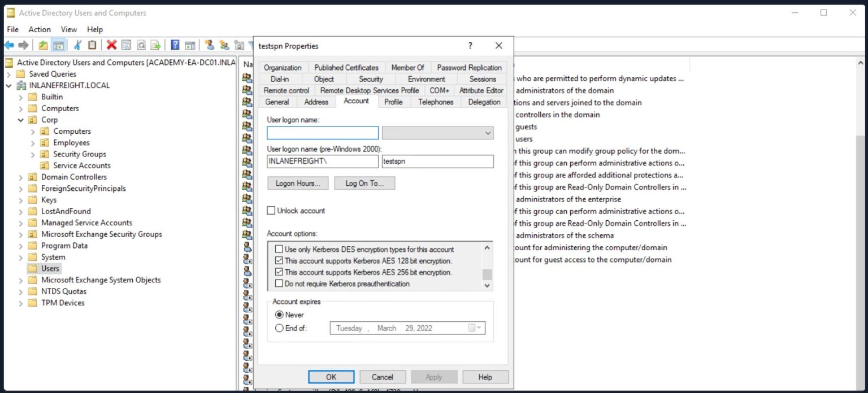The width and height of the screenshot is (868, 393).
Task: Click the red X Delete icon
Action: coord(111,45)
